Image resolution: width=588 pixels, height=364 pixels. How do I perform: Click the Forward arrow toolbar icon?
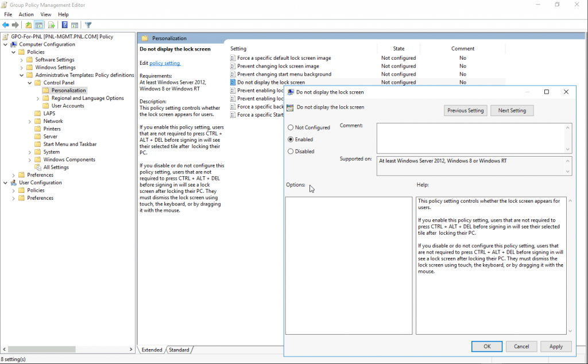(16, 25)
